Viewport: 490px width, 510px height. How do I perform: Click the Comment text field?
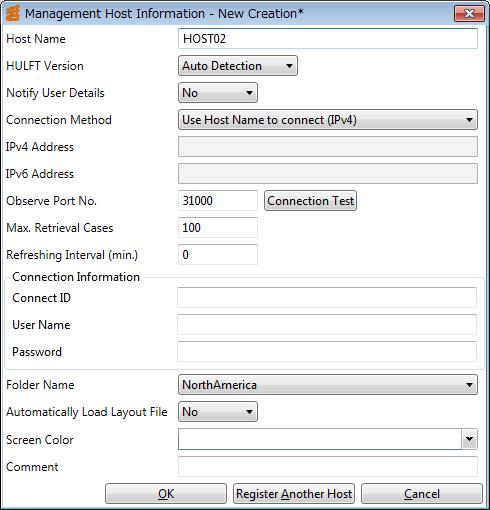(x=328, y=467)
